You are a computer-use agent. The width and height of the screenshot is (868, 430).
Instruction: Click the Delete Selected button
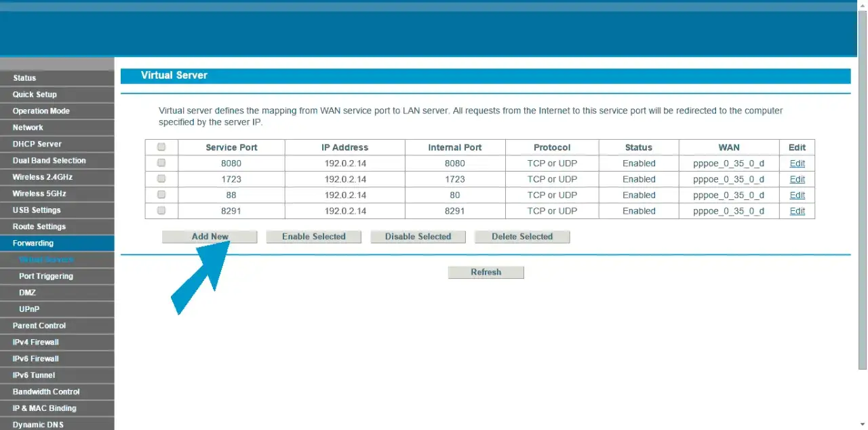pos(521,236)
